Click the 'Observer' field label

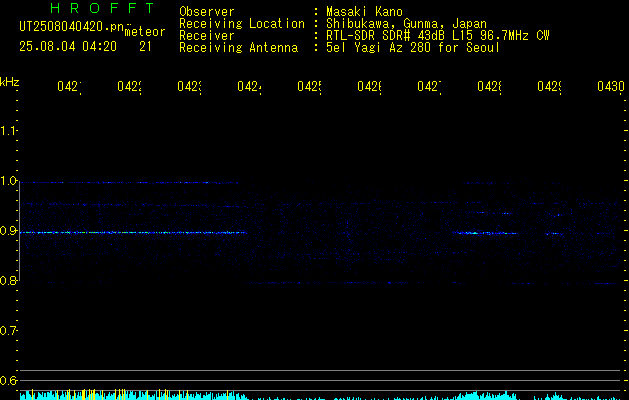click(207, 12)
